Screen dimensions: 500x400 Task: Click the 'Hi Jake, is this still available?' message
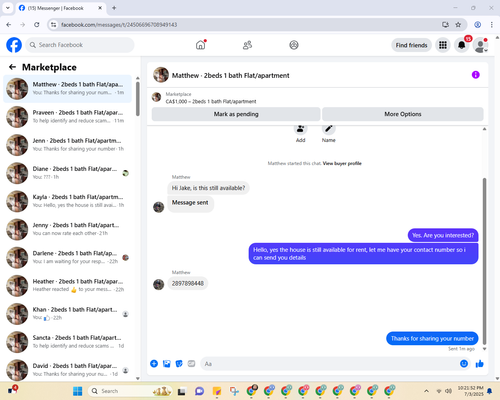[x=208, y=188]
